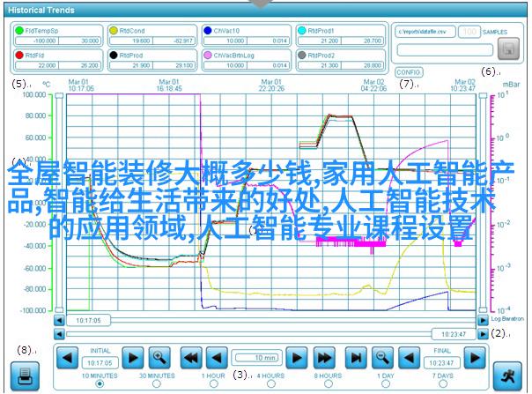The image size is (532, 394).
Task: Click the pink ChVacBrtnLog pen color swatch
Action: [x=208, y=55]
